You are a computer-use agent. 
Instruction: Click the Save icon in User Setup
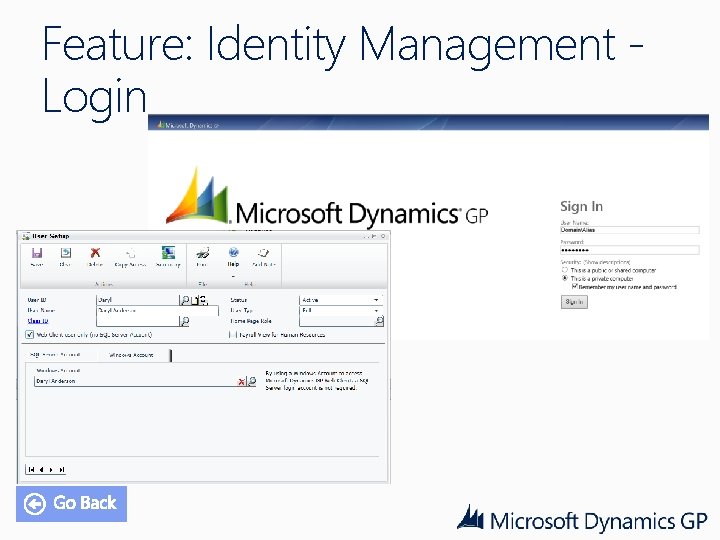37,253
